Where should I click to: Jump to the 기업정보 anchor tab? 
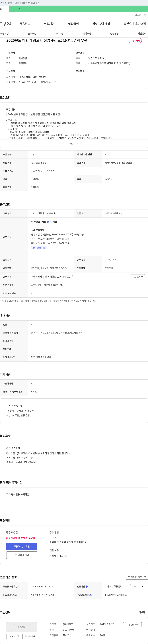142,33
